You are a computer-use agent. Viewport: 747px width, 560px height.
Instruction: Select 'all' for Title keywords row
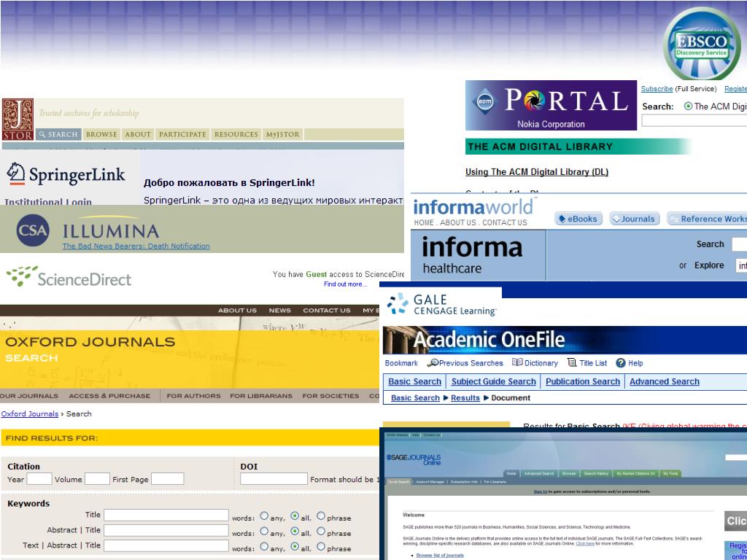tap(295, 516)
